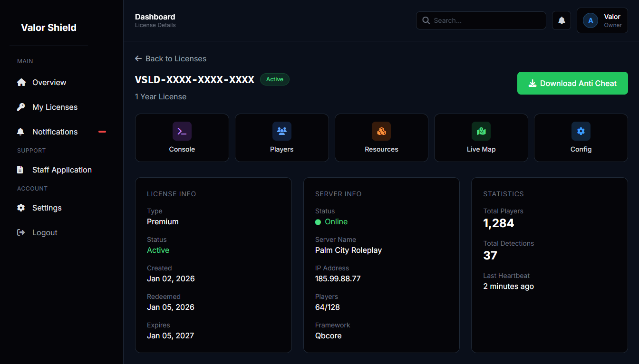Click the Logout arrow icon
The image size is (639, 364).
point(21,232)
